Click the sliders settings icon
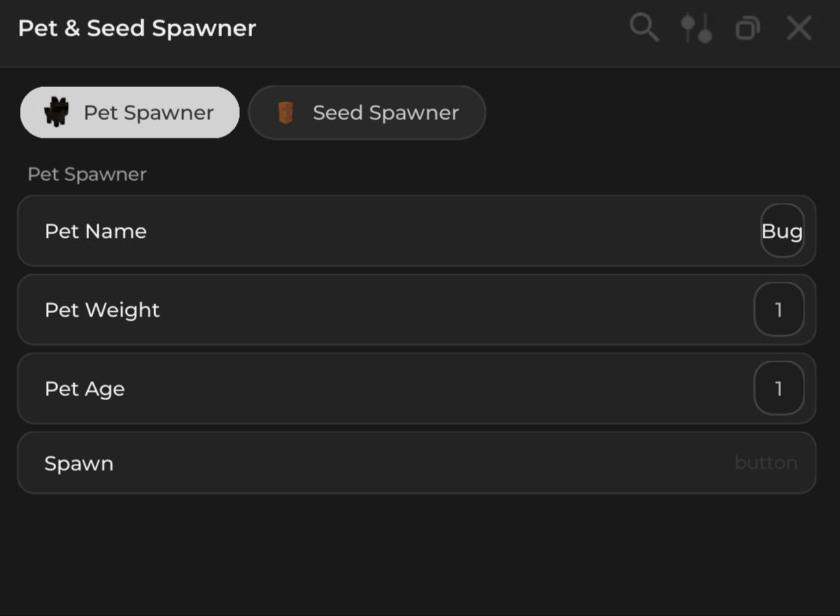This screenshot has width=840, height=616. (695, 29)
